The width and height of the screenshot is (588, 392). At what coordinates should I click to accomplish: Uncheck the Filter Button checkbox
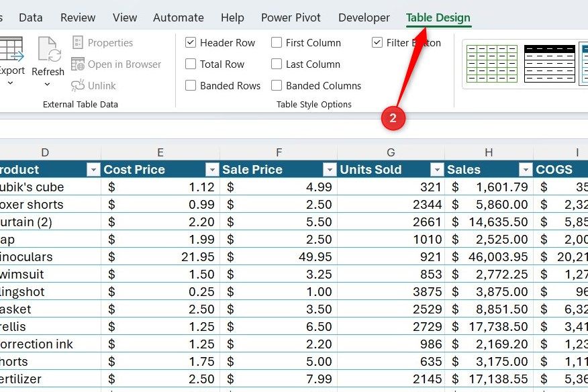(x=377, y=42)
